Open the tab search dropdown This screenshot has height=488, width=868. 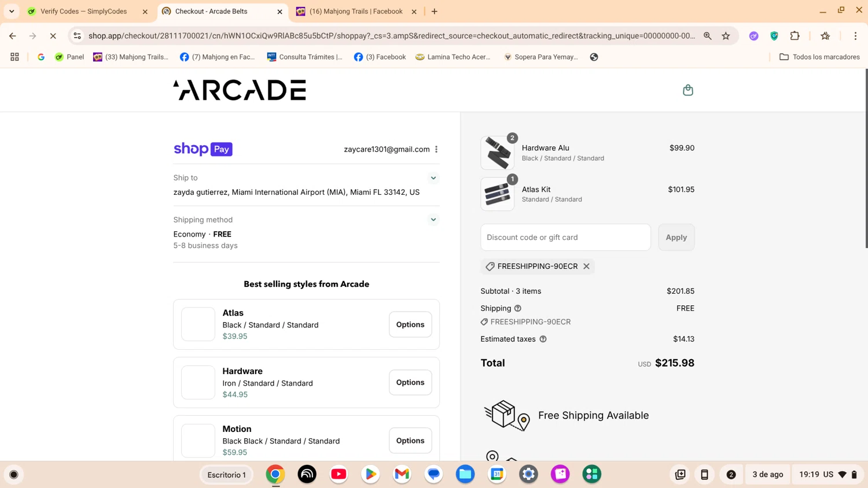[12, 12]
